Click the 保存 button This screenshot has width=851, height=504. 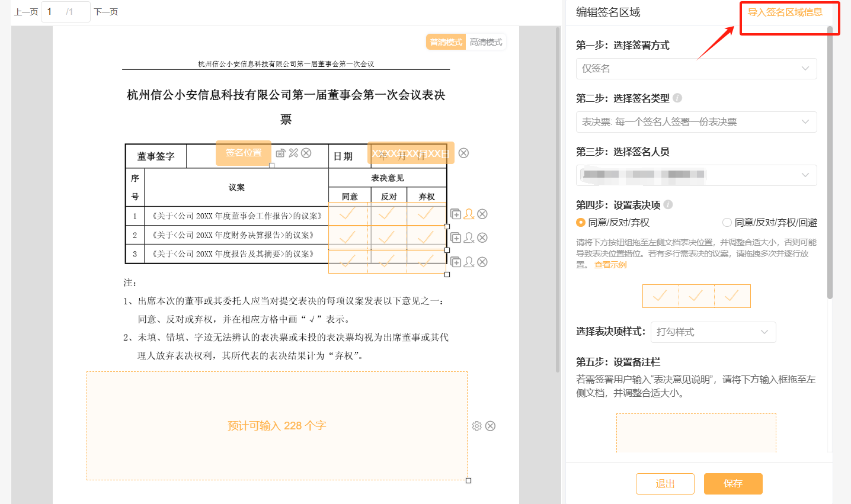[x=733, y=484]
